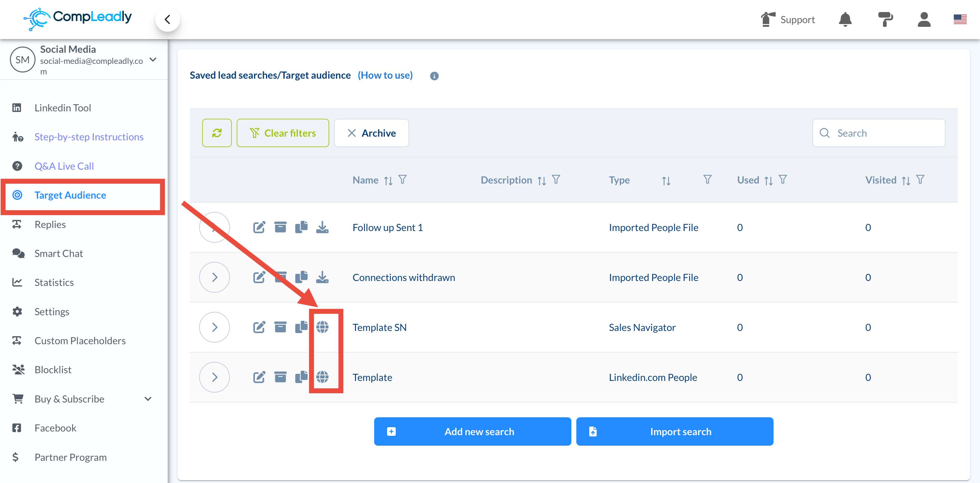Expand Buy & Subscribe submenu
980x483 pixels.
(148, 398)
